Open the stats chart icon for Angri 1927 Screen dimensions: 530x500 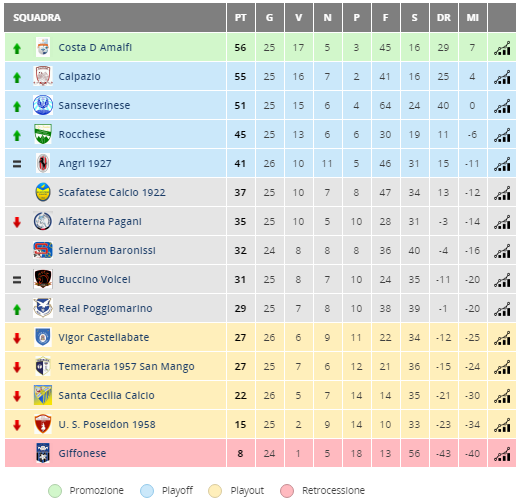(502, 164)
